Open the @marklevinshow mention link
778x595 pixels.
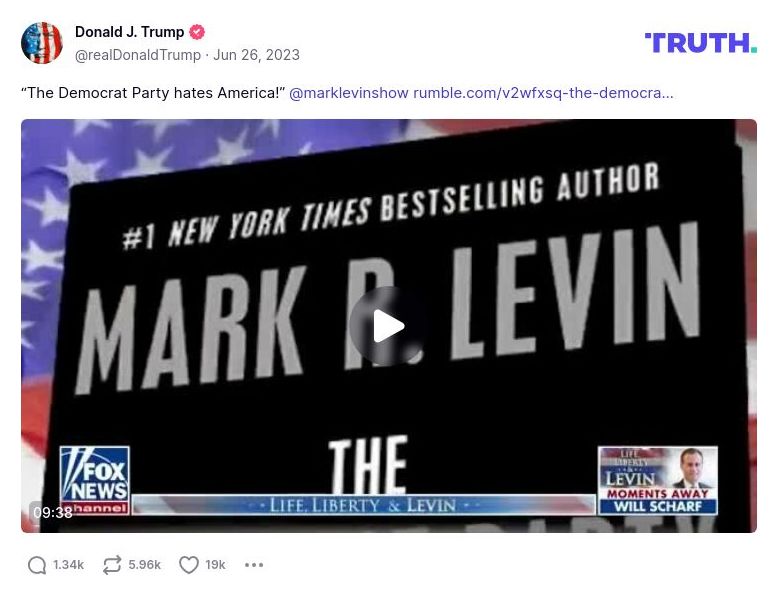coord(349,93)
